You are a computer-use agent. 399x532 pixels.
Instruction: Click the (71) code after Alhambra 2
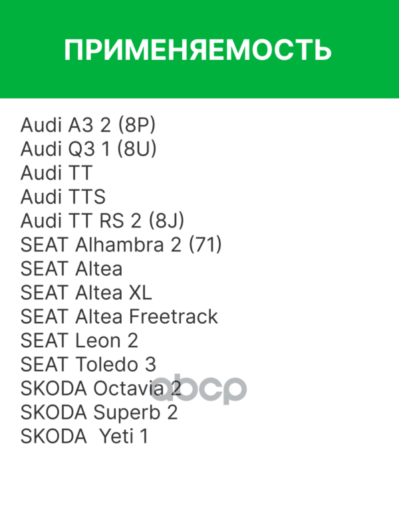[x=205, y=245]
